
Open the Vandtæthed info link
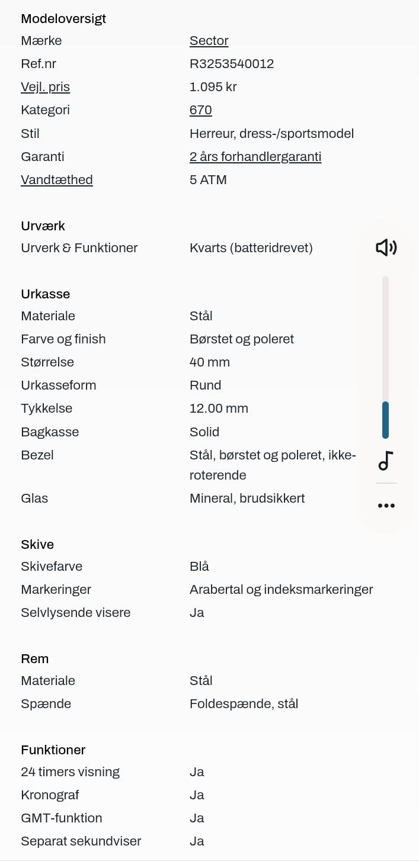pyautogui.click(x=57, y=180)
